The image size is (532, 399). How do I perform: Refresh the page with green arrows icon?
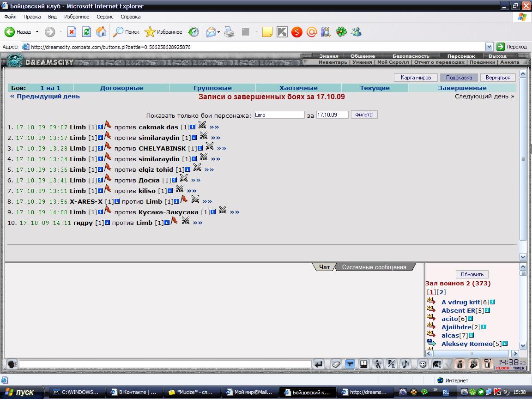(86, 32)
